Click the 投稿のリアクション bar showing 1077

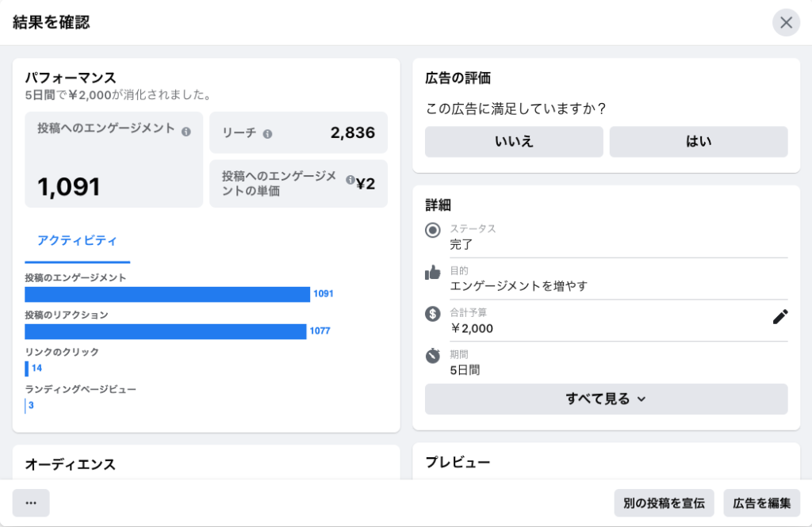click(x=165, y=331)
